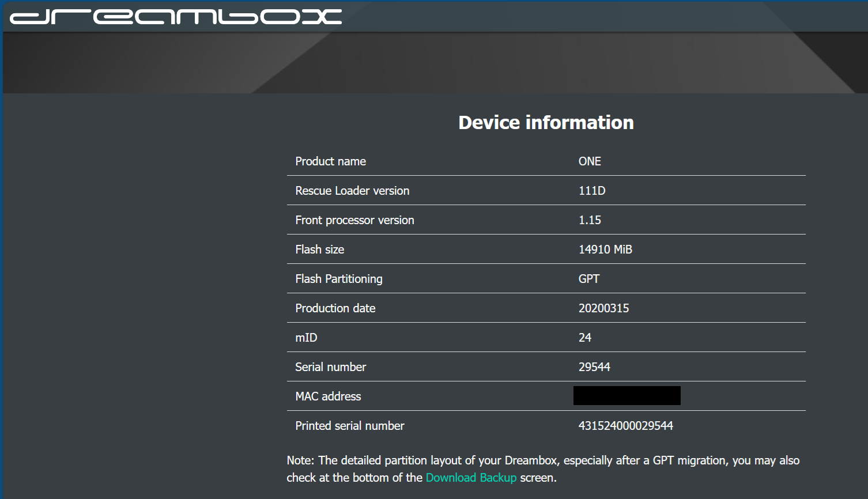Click the Note paragraph about partition layout
This screenshot has width=868, height=499.
543,469
